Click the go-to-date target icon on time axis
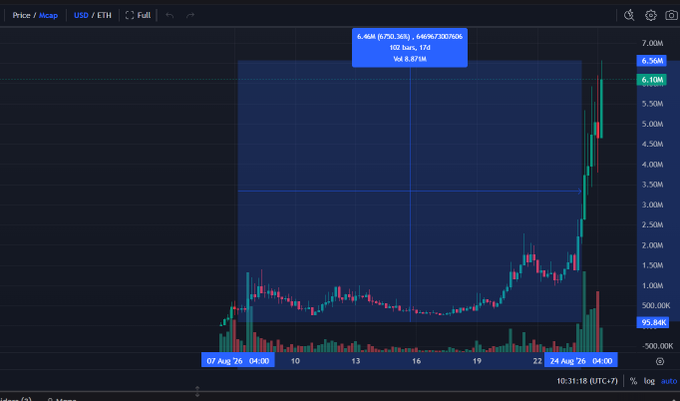Viewport: 680px width, 401px height. [x=660, y=361]
